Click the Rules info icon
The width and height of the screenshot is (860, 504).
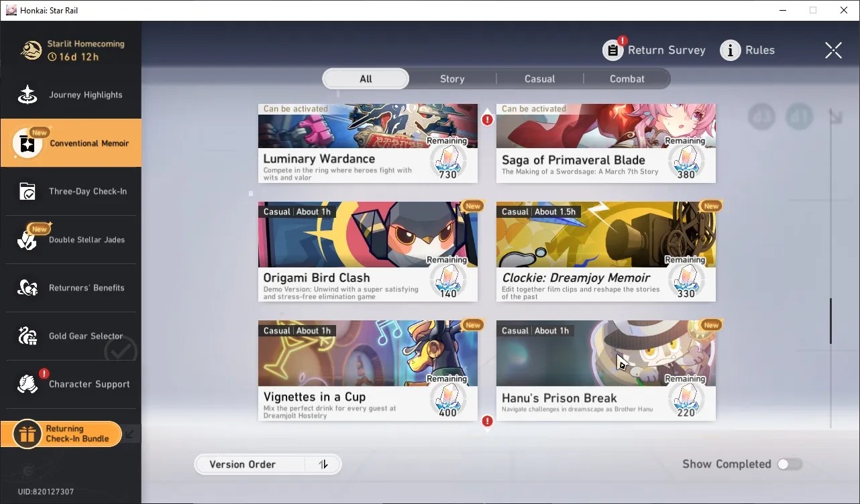click(x=731, y=50)
